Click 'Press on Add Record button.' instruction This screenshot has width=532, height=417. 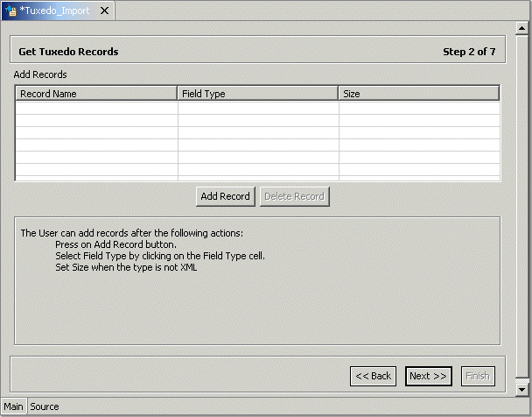pyautogui.click(x=116, y=244)
